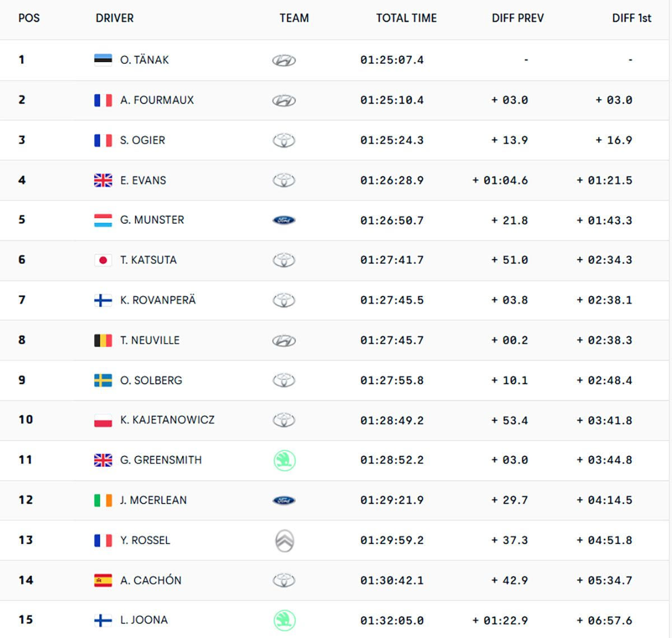Click the Estonian flag next to O. Tänak
Viewport: 672px width, 638px height.
click(x=103, y=60)
